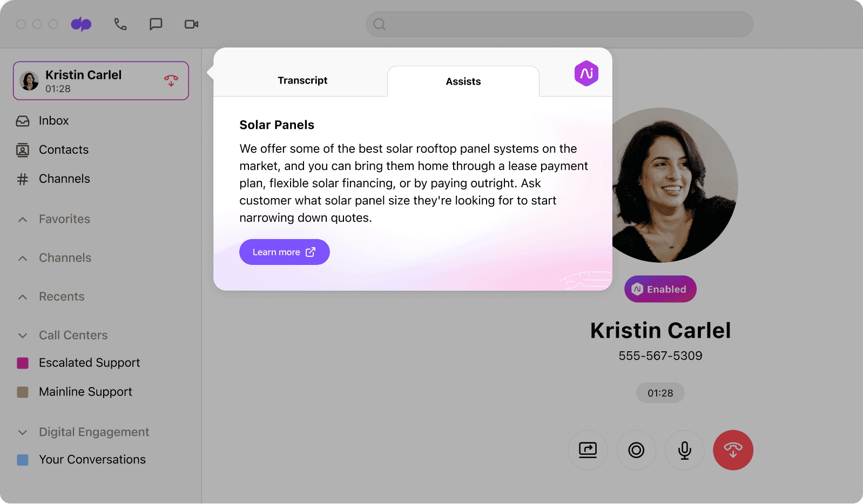Open the chat message icon
863x504 pixels.
[x=156, y=24]
